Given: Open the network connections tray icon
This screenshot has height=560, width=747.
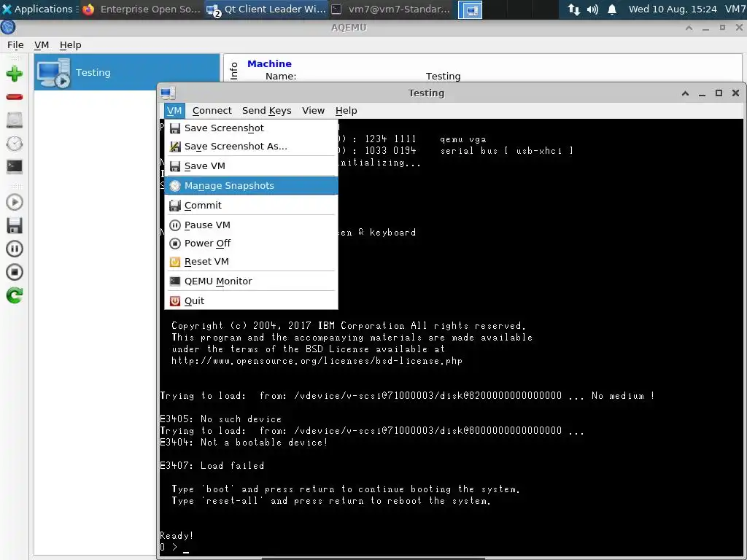Looking at the screenshot, I should 574,9.
